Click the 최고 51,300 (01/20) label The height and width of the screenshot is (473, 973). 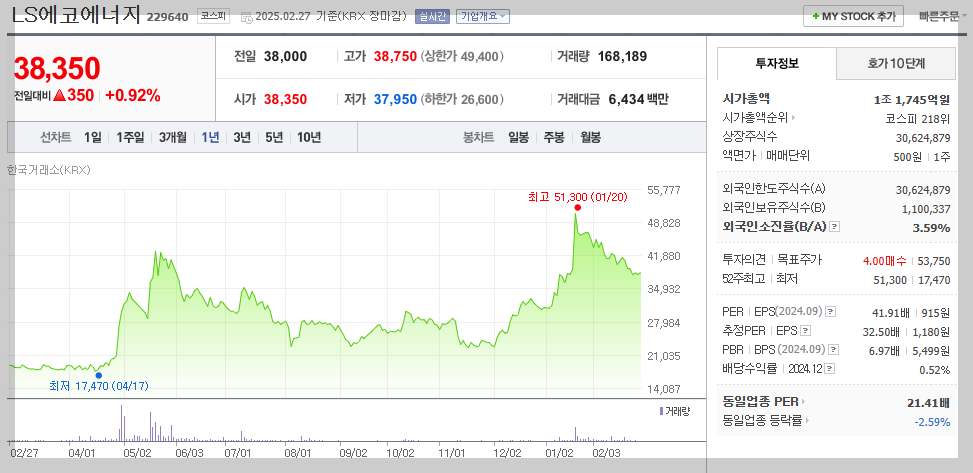(578, 197)
